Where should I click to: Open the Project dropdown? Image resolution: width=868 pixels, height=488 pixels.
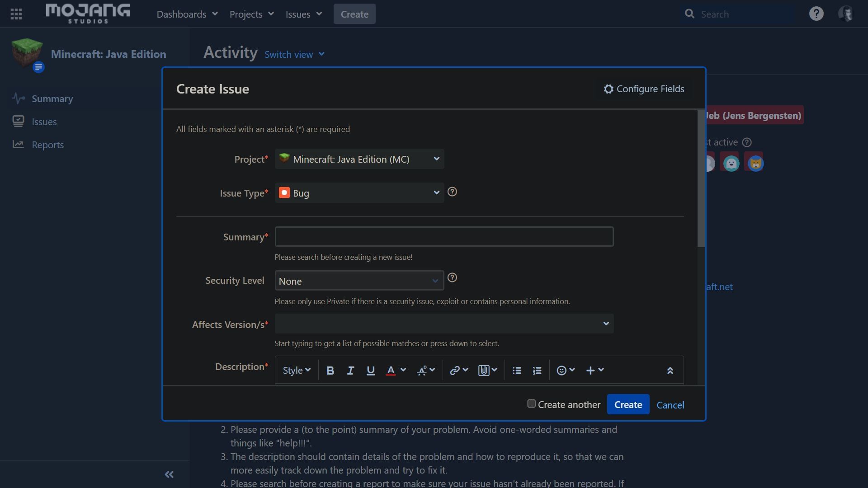click(359, 159)
